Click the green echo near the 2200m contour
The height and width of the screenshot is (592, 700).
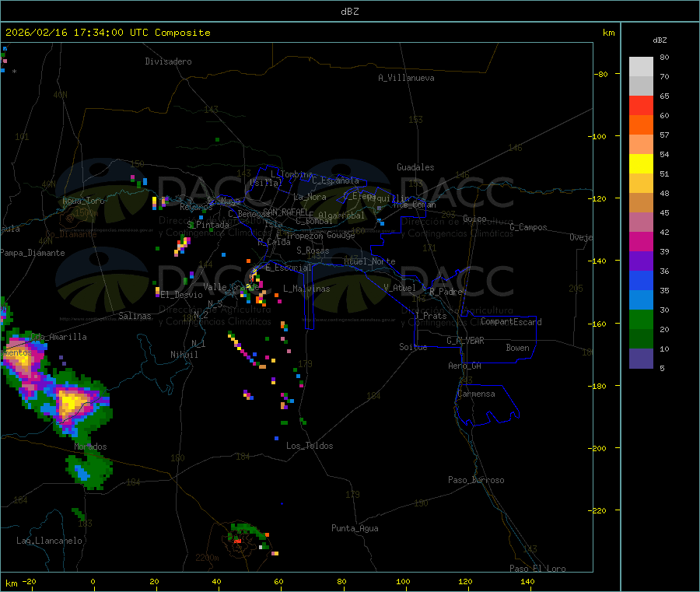coord(248,534)
